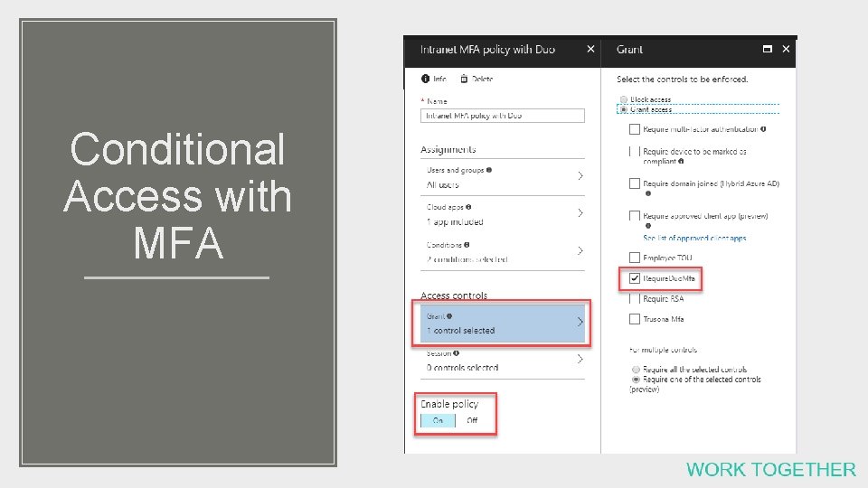The width and height of the screenshot is (868, 488).
Task: Turn Enable policy On
Action: 438,420
